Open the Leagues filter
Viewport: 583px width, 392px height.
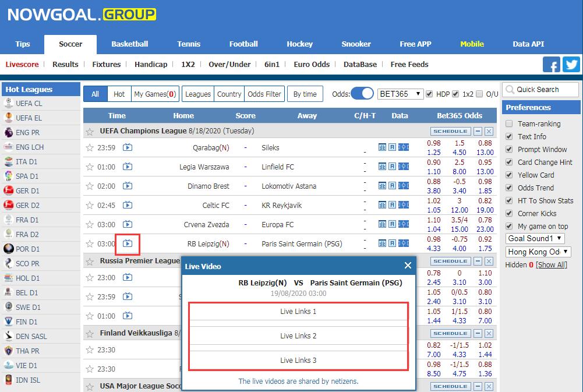coord(198,94)
